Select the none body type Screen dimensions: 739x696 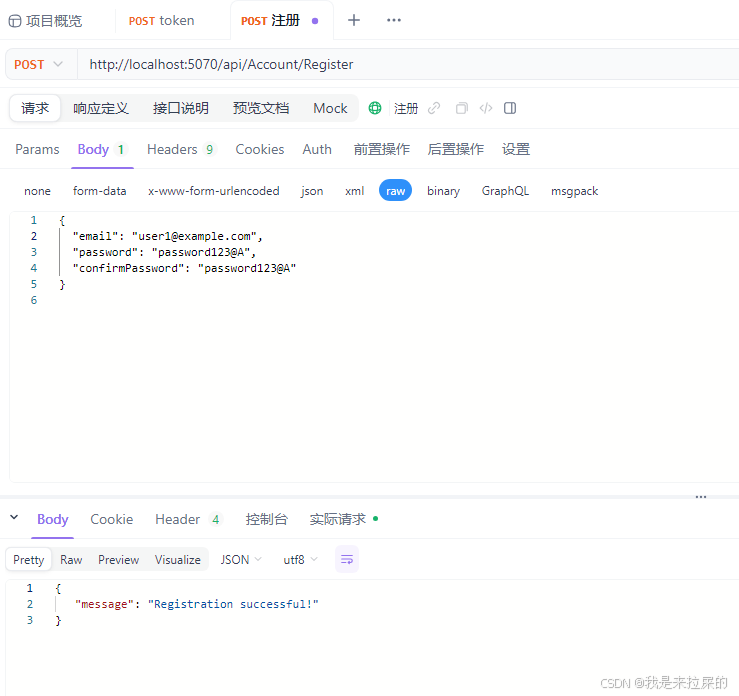point(37,191)
